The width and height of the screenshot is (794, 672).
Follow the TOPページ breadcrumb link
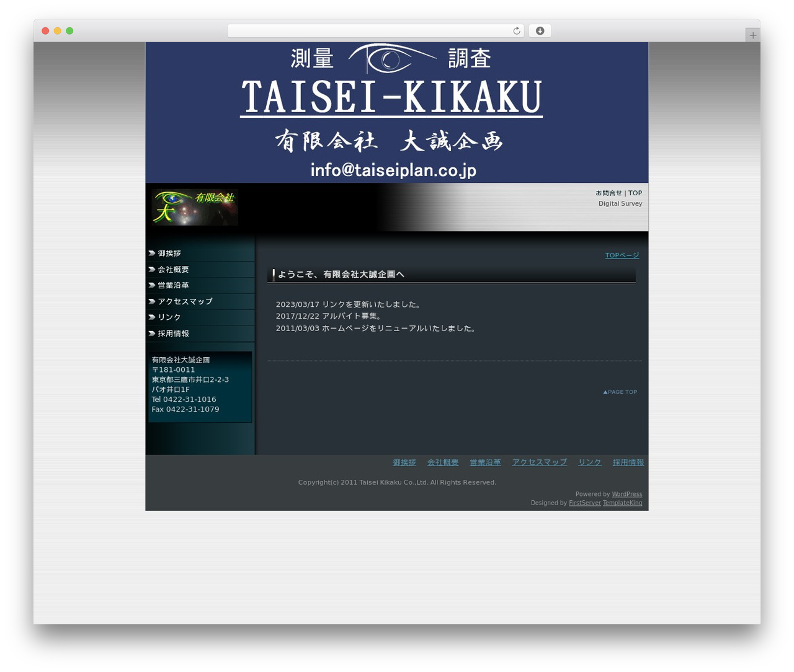622,255
